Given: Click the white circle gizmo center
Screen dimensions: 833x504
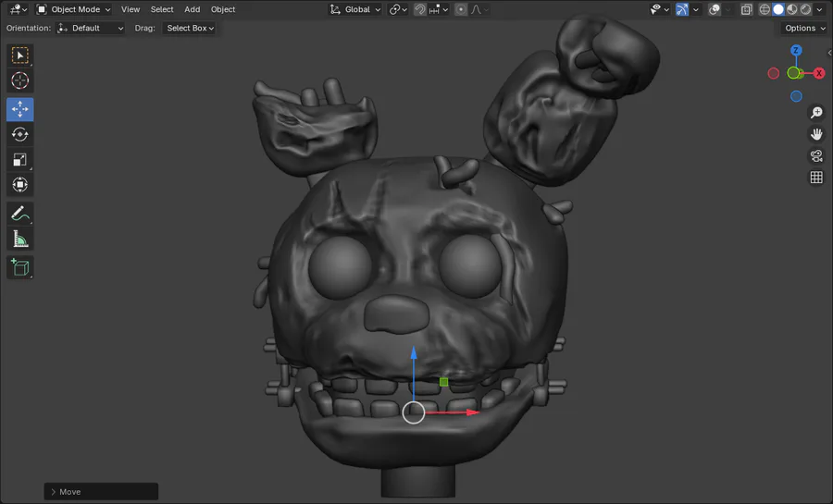Looking at the screenshot, I should [414, 412].
